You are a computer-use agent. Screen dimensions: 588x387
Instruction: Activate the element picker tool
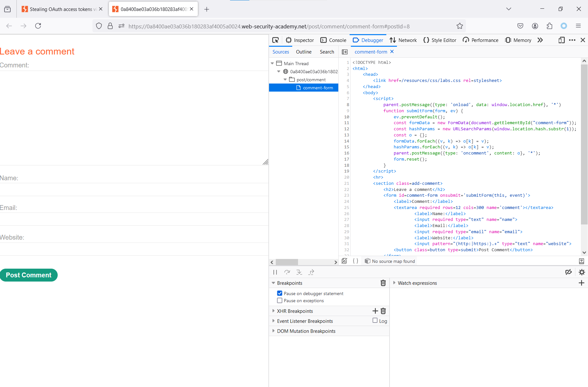coord(275,40)
